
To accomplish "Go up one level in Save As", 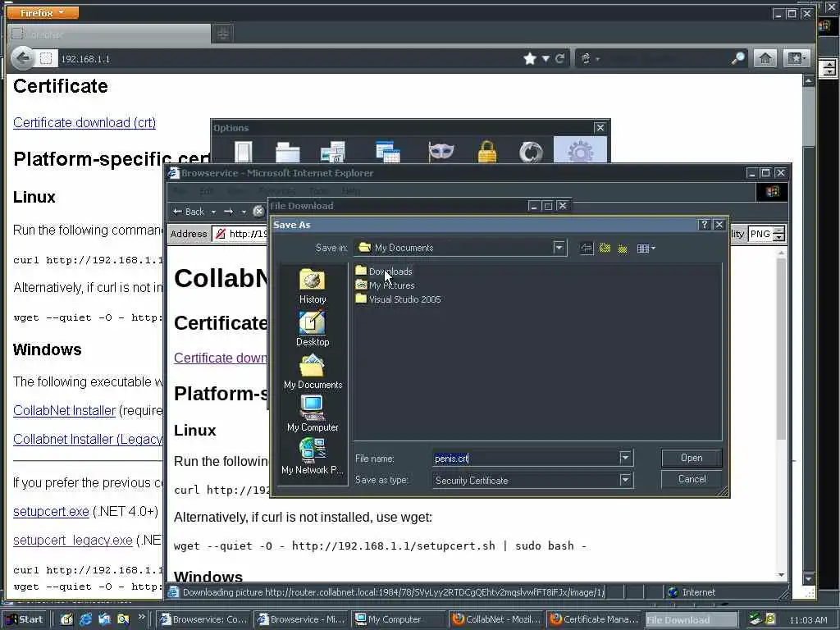I will [605, 248].
